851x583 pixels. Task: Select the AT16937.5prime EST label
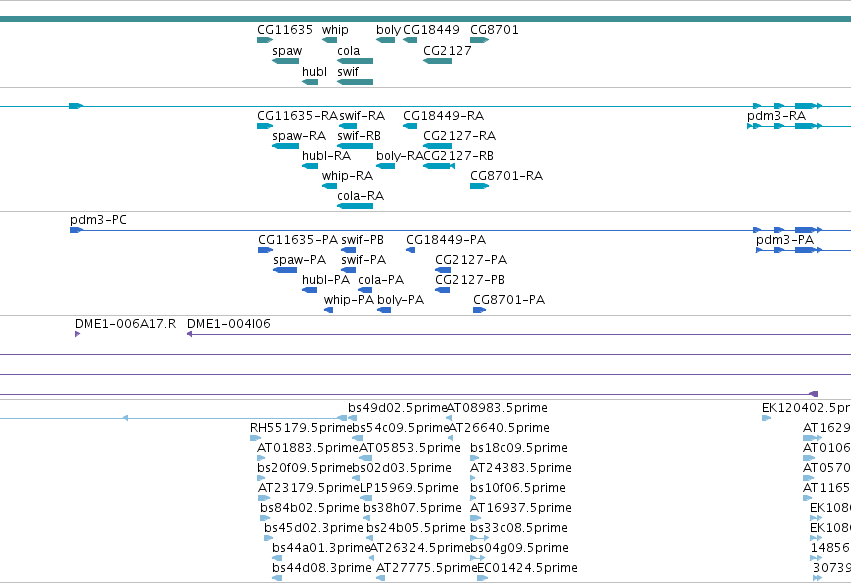[520, 509]
